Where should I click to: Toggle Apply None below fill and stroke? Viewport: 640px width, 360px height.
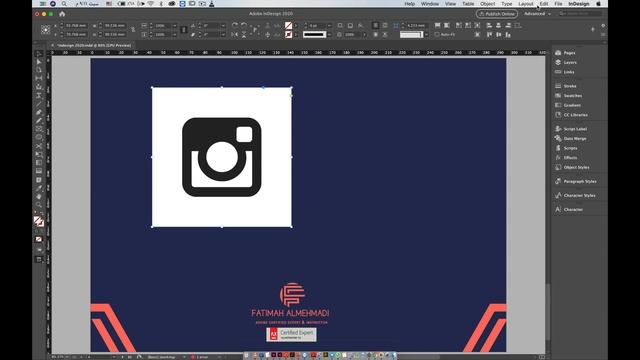[x=39, y=239]
